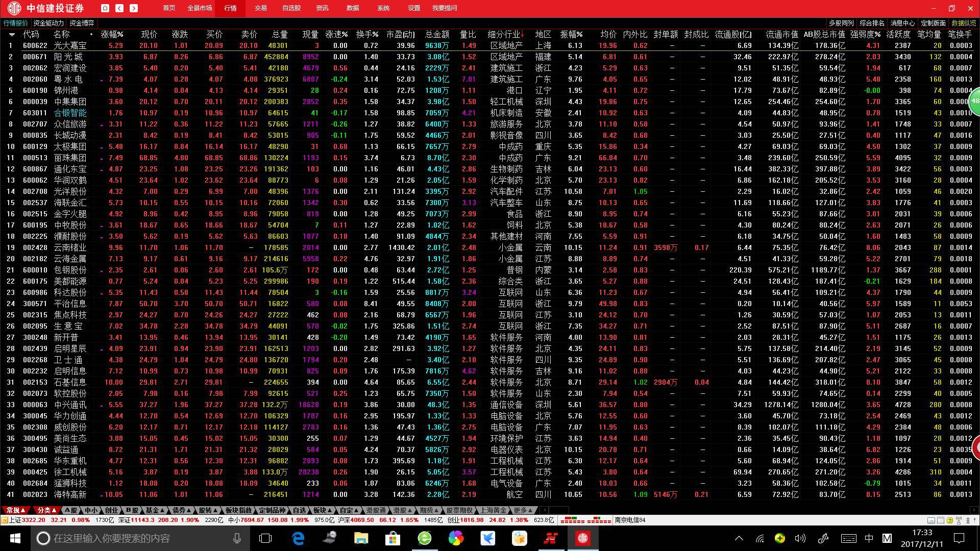Open the Edge browser in the taskbar
Image resolution: width=980 pixels, height=551 pixels.
coord(298,538)
